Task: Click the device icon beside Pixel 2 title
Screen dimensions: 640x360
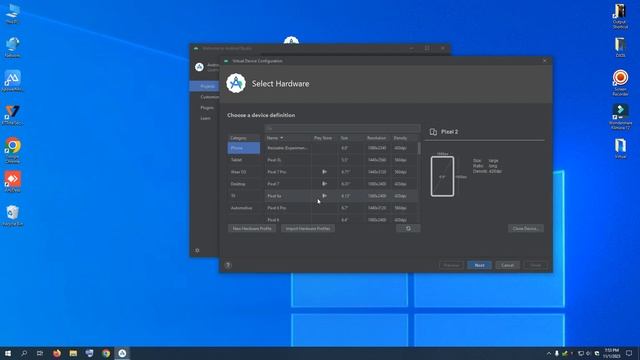Action: pyautogui.click(x=433, y=132)
